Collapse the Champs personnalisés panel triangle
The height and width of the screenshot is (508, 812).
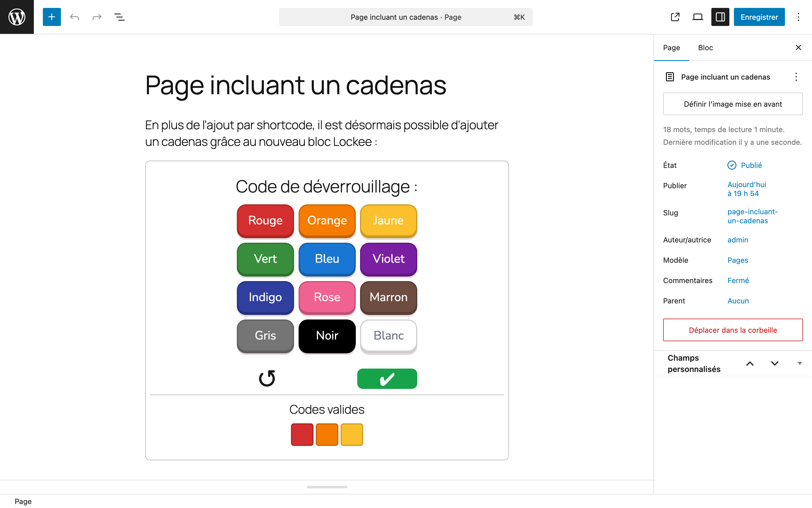(x=800, y=364)
